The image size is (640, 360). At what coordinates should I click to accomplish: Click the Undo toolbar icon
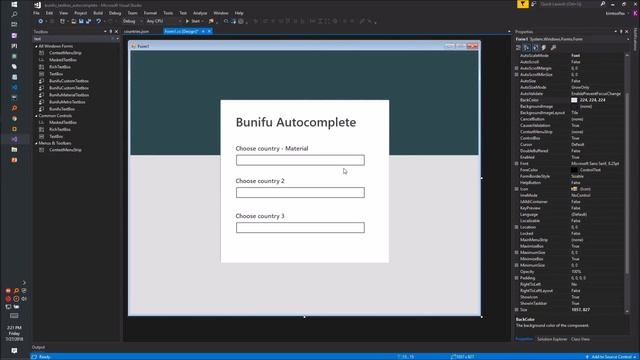point(98,21)
